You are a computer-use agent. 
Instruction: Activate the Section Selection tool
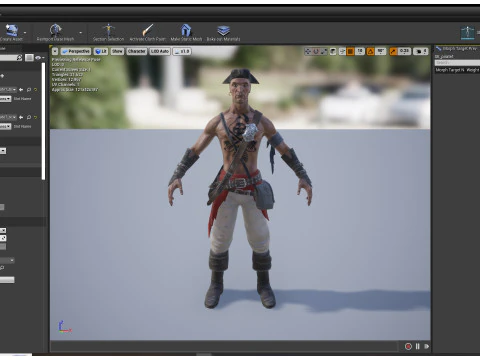tap(108, 30)
